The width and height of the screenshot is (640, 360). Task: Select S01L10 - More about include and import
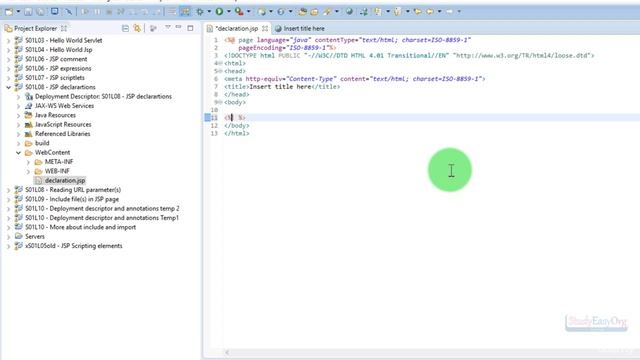[x=80, y=228]
